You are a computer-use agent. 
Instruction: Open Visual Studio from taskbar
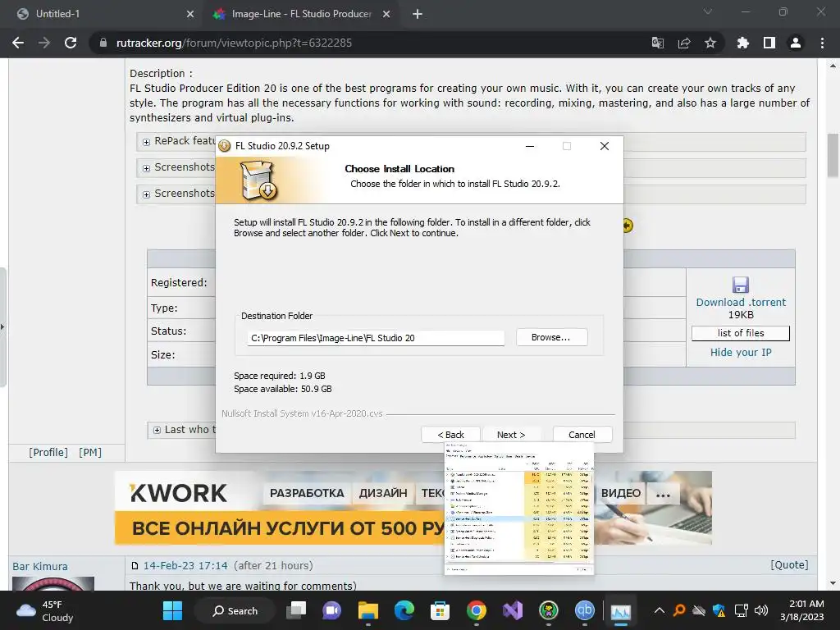(512, 610)
